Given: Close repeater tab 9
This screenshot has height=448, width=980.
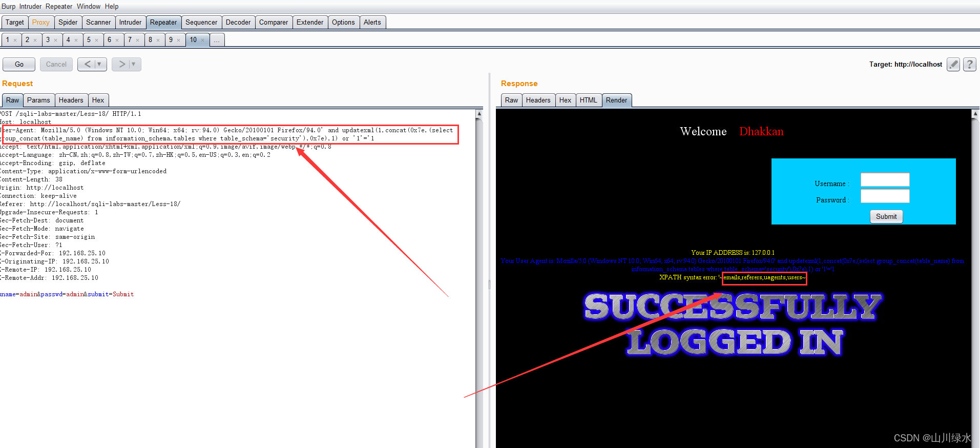Looking at the screenshot, I should click(x=179, y=40).
